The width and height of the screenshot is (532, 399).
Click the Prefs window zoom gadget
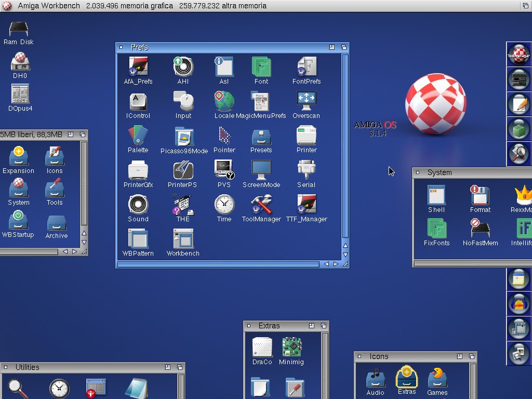332,47
